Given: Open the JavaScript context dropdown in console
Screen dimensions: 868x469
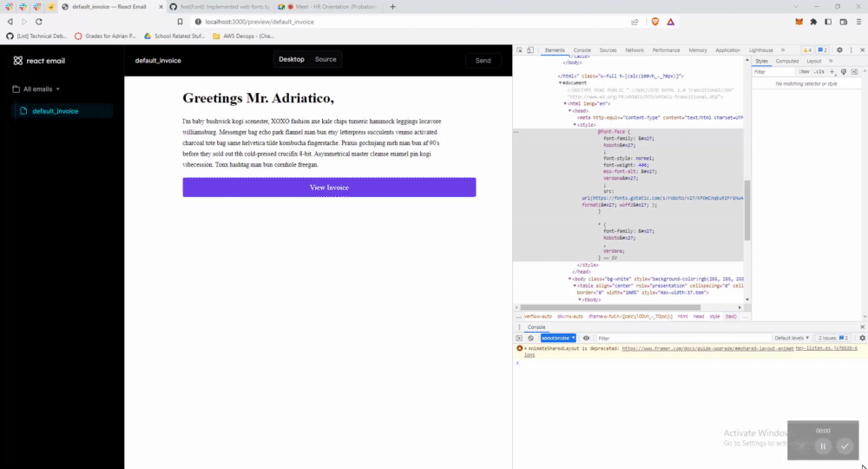Looking at the screenshot, I should (558, 338).
